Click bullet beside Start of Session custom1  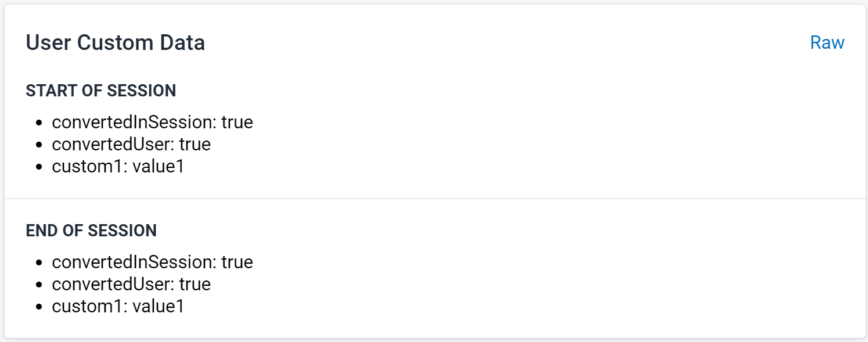39,167
